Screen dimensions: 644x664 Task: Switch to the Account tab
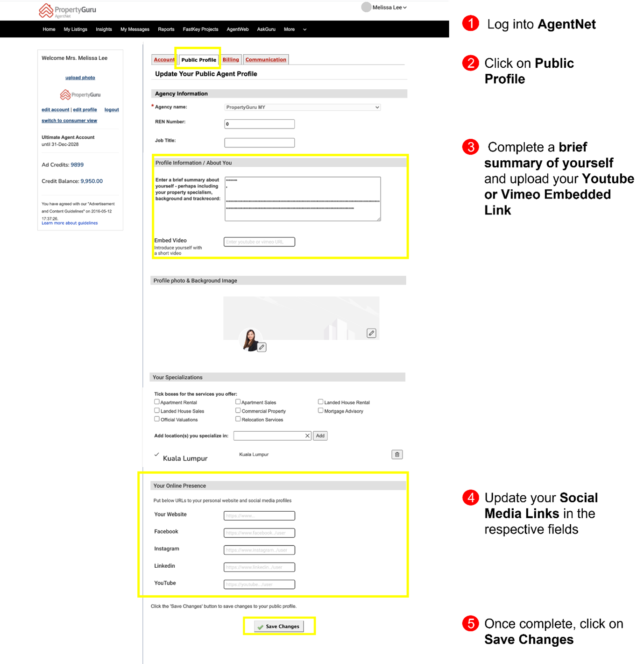pos(164,59)
